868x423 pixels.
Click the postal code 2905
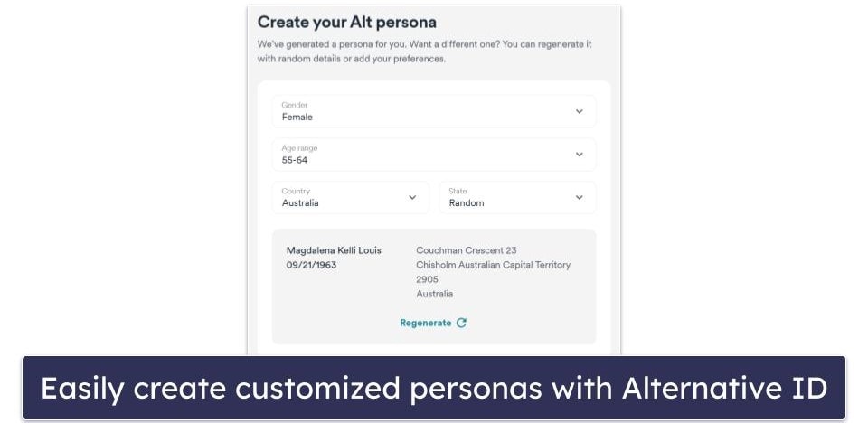[x=427, y=279]
